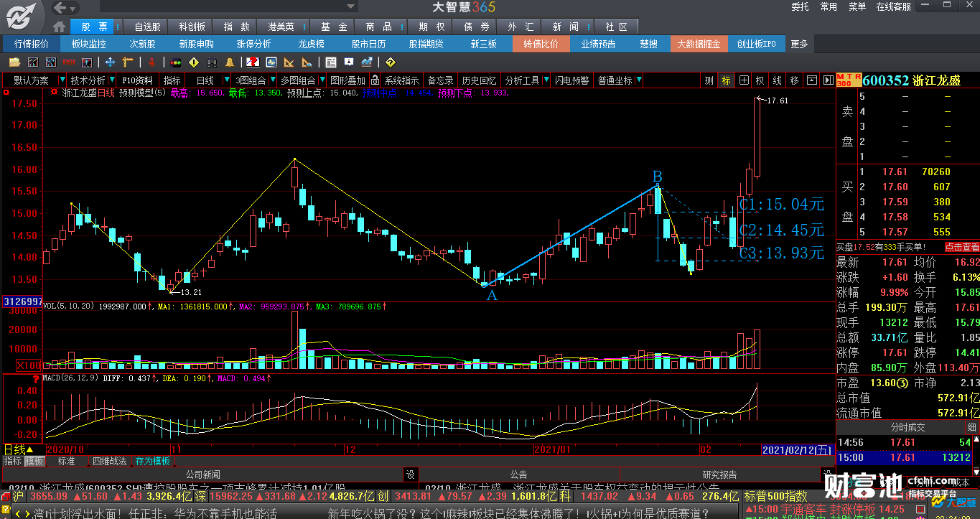Image resolution: width=980 pixels, height=519 pixels.
Task: Toggle the 移 move button
Action: 794,80
